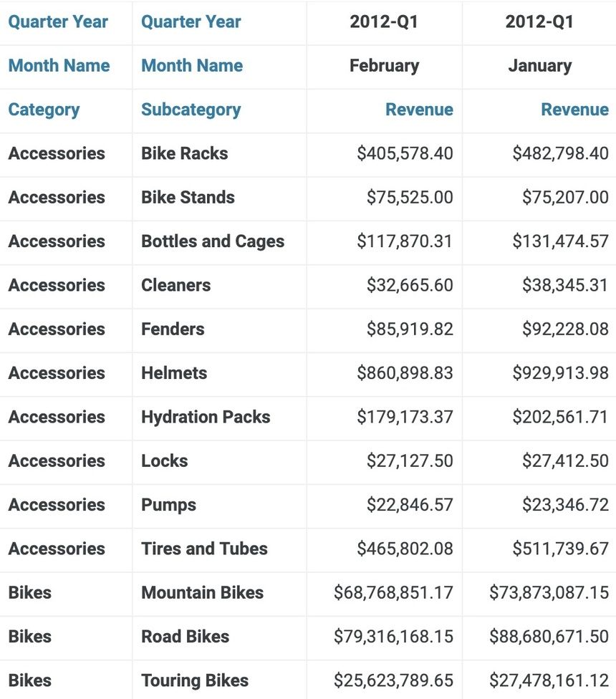This screenshot has width=616, height=699.
Task: Select the $22,846.57 Pumps revenue cell
Action: tap(410, 505)
